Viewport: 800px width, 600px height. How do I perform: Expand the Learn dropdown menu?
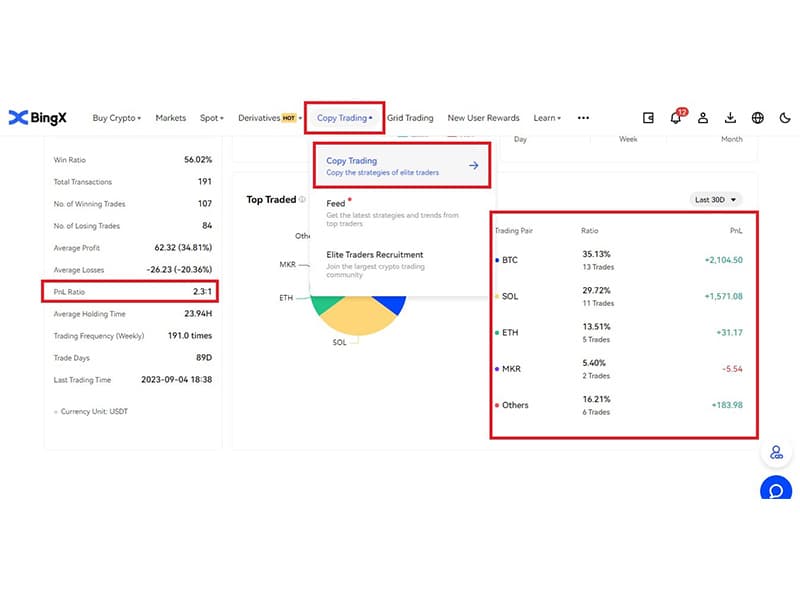click(x=547, y=118)
